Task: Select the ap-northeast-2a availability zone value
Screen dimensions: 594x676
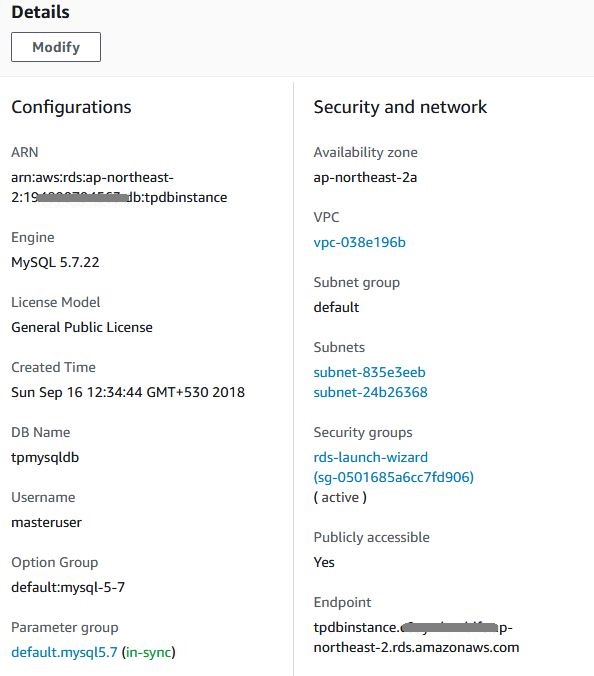Action: [365, 178]
